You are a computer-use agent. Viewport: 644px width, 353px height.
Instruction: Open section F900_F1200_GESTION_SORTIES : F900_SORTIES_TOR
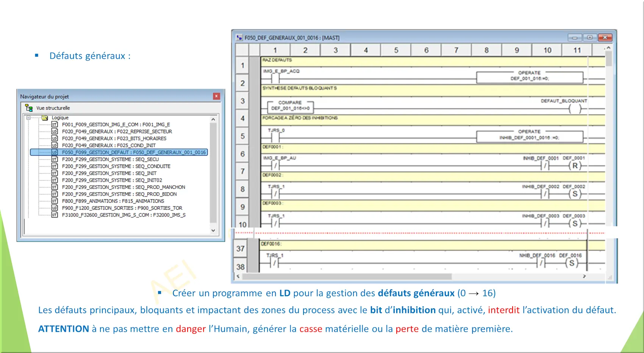pyautogui.click(x=122, y=208)
